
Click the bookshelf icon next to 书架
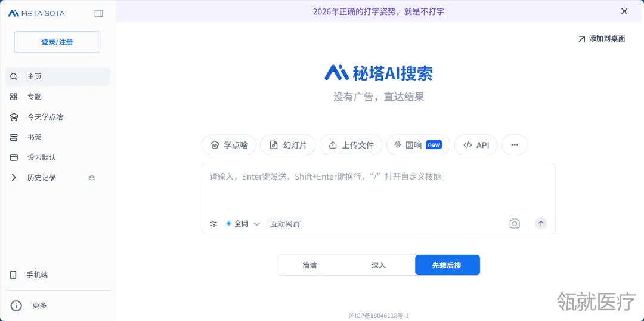click(14, 137)
